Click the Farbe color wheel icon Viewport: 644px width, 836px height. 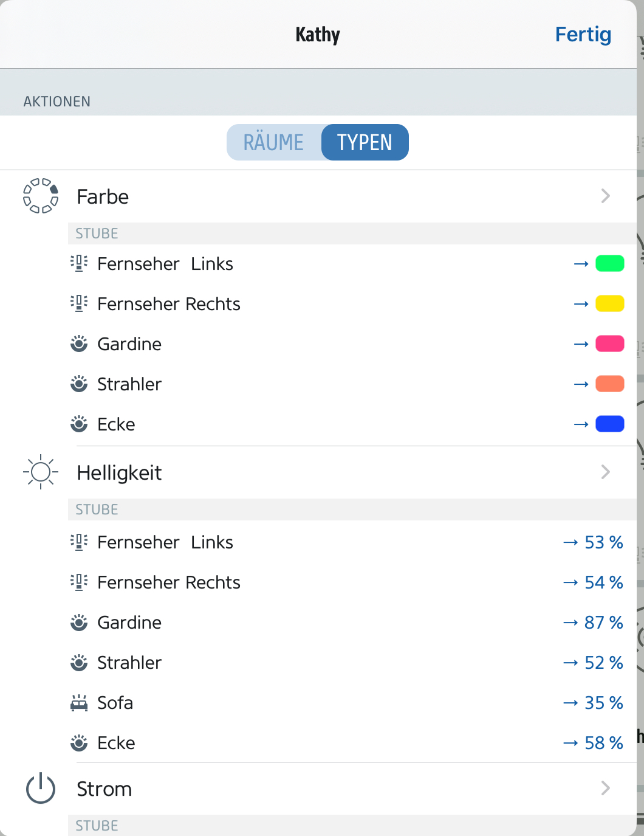(x=41, y=196)
